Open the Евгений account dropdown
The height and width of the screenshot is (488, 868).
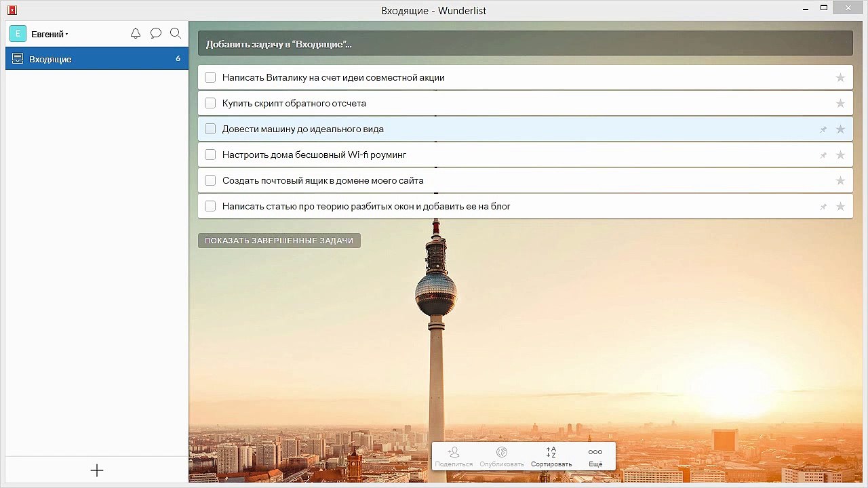[50, 34]
